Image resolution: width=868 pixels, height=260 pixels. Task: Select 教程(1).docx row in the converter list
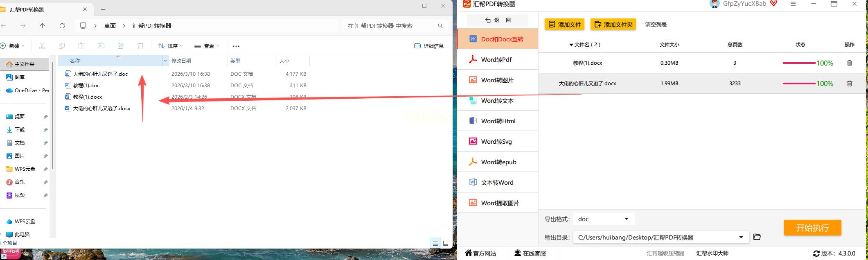point(702,63)
